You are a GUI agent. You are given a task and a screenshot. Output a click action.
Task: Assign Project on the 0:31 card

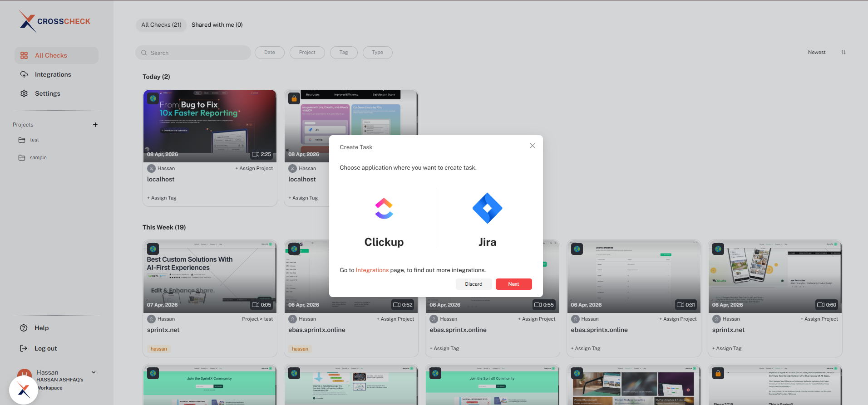point(678,319)
